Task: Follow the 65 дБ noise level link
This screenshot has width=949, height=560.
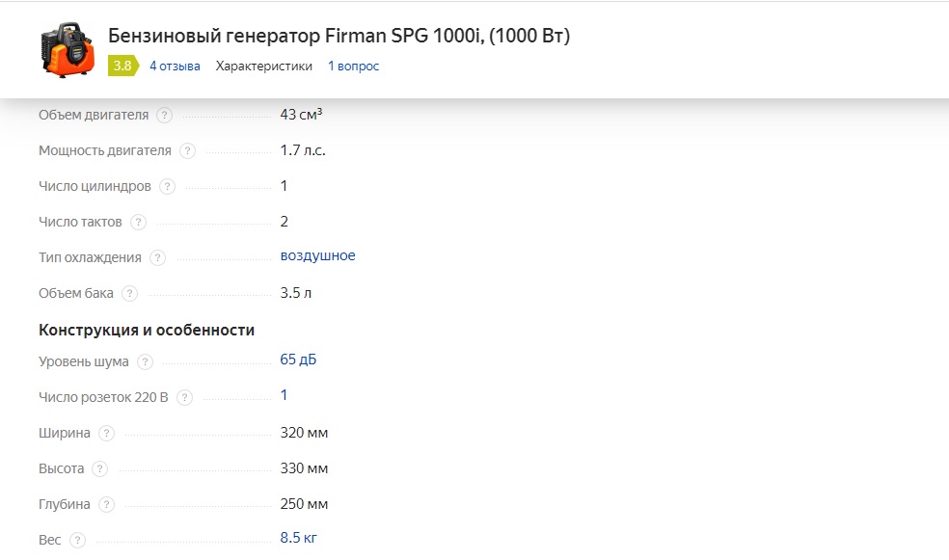Action: (x=298, y=360)
